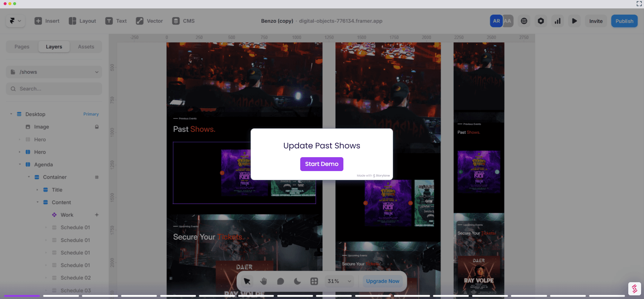The height and width of the screenshot is (299, 644).
Task: Click the AA user avatar
Action: (508, 21)
